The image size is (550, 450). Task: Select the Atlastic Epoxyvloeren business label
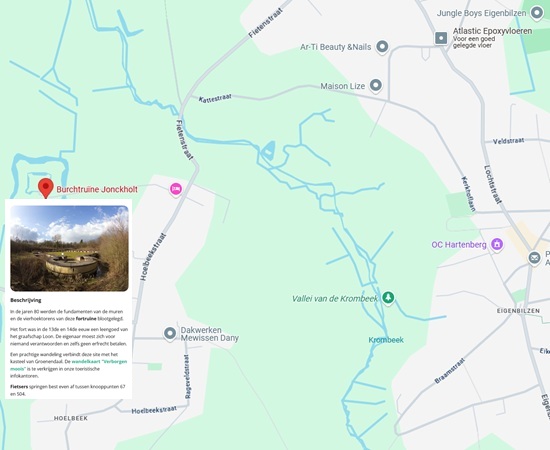click(492, 31)
